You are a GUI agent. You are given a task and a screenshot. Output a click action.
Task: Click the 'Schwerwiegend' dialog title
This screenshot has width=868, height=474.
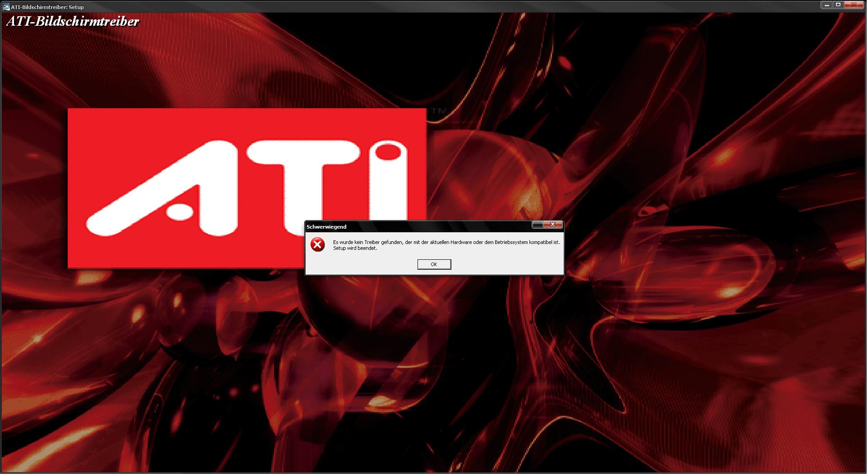click(x=327, y=227)
